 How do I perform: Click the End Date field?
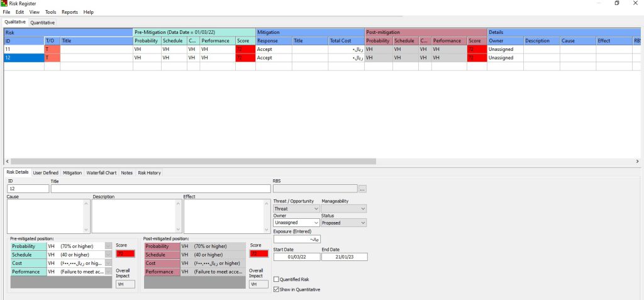click(344, 257)
